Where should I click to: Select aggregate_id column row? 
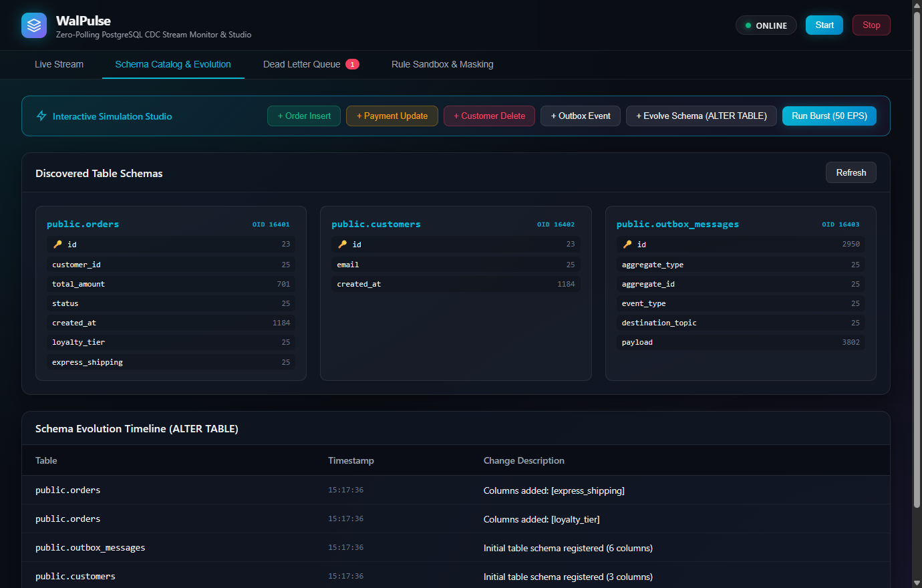(x=741, y=284)
